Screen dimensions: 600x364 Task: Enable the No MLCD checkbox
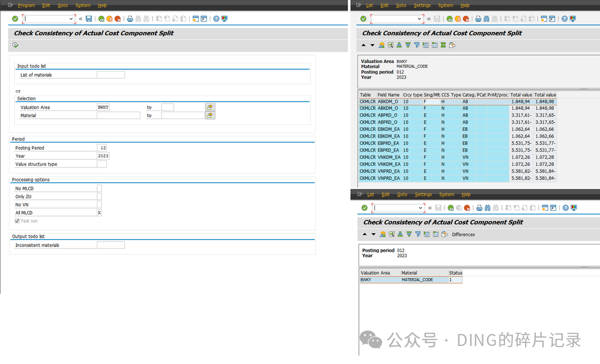99,188
